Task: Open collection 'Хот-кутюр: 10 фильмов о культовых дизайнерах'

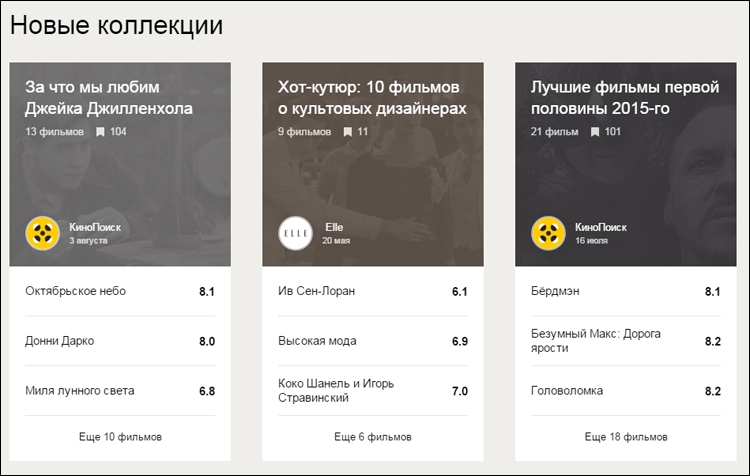Action: point(372,98)
